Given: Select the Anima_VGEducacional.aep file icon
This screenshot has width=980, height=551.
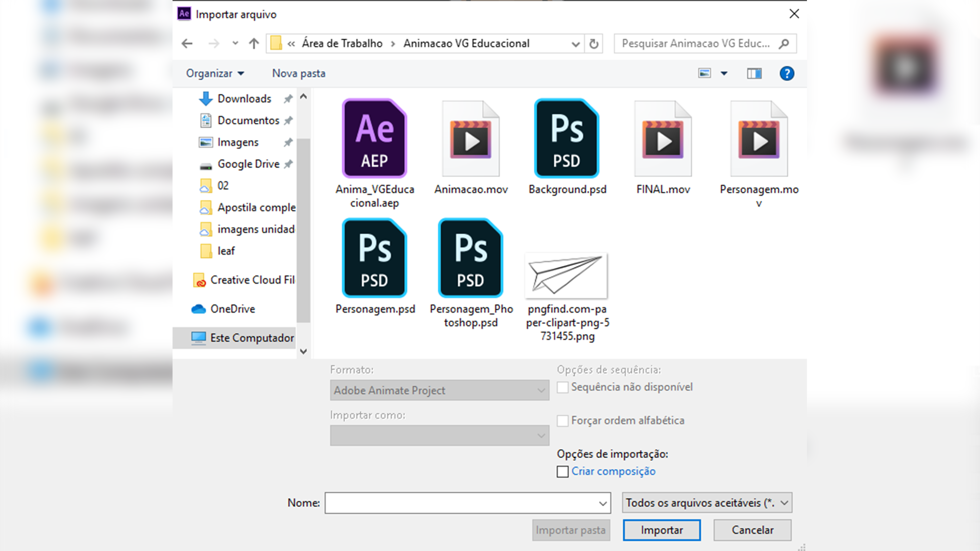Looking at the screenshot, I should [375, 138].
